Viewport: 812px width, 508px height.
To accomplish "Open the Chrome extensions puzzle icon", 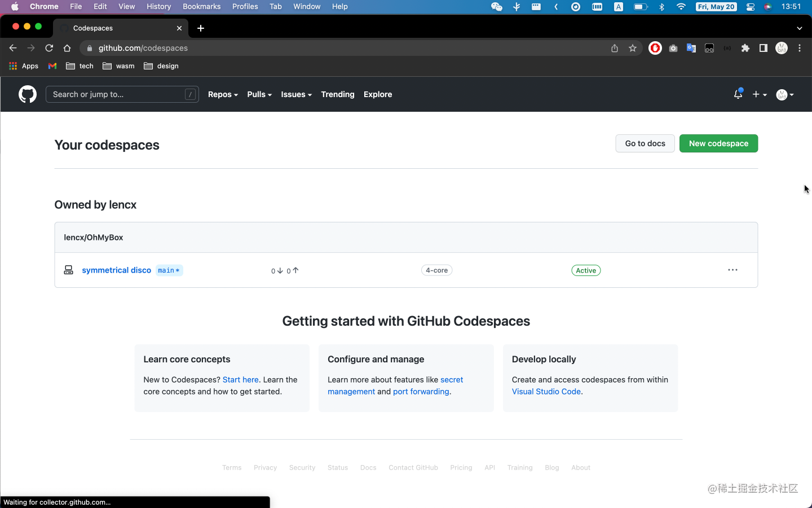I will coord(745,48).
